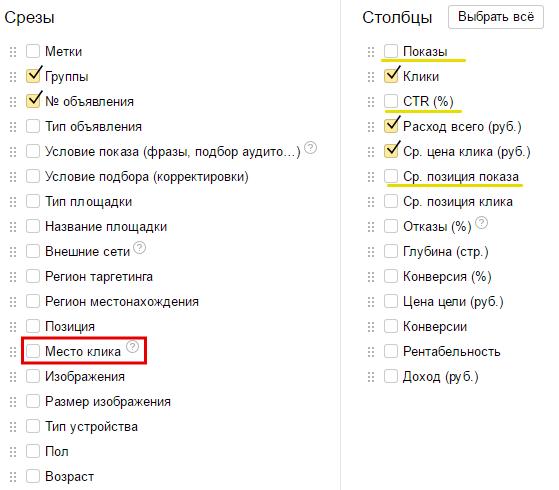Open help icon next to Условие показа
The width and height of the screenshot is (559, 490).
[x=311, y=147]
